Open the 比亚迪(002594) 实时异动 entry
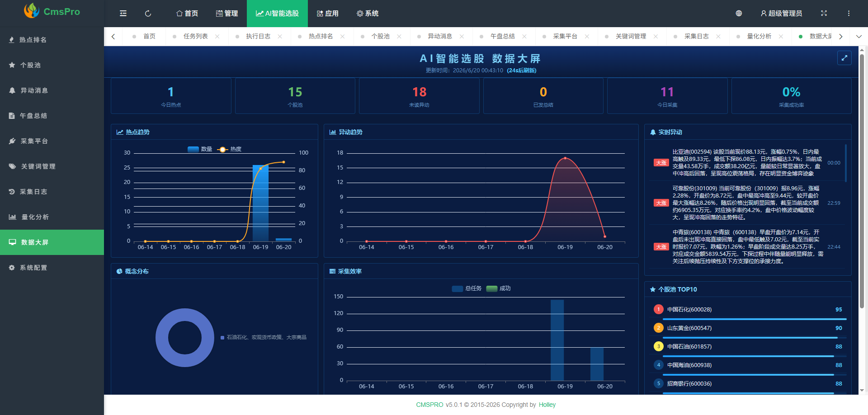The width and height of the screenshot is (868, 415). tap(747, 163)
